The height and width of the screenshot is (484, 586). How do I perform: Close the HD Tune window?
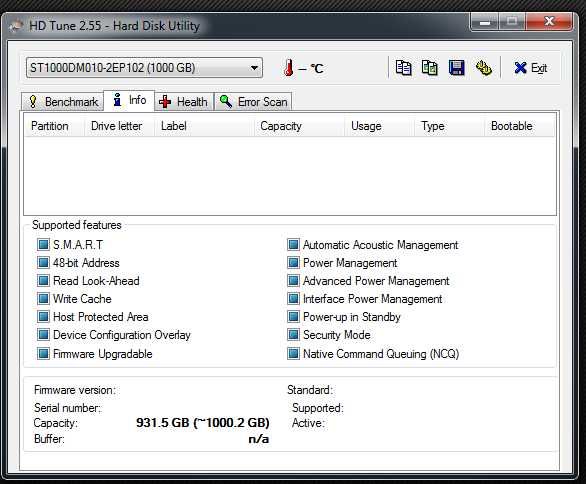549,22
